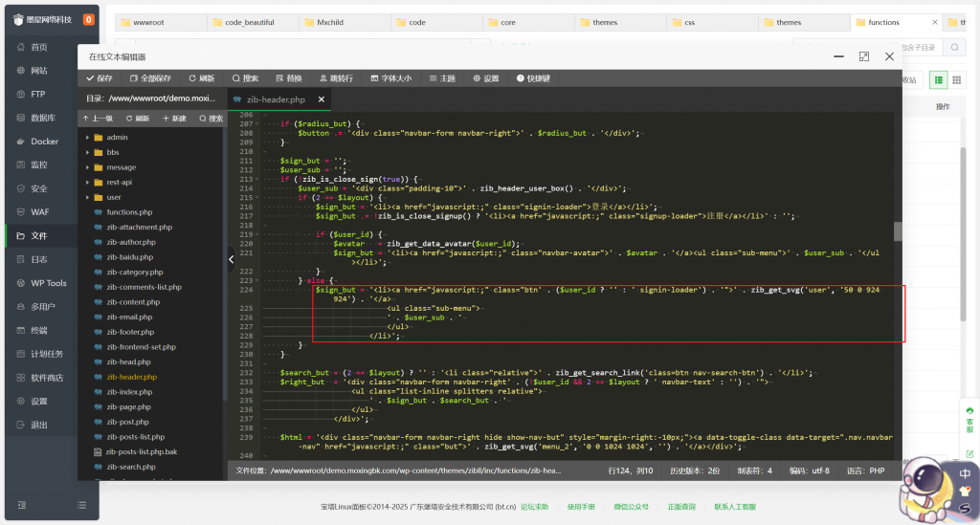
Task: Open the 替换 (replace) tool
Action: click(x=288, y=78)
